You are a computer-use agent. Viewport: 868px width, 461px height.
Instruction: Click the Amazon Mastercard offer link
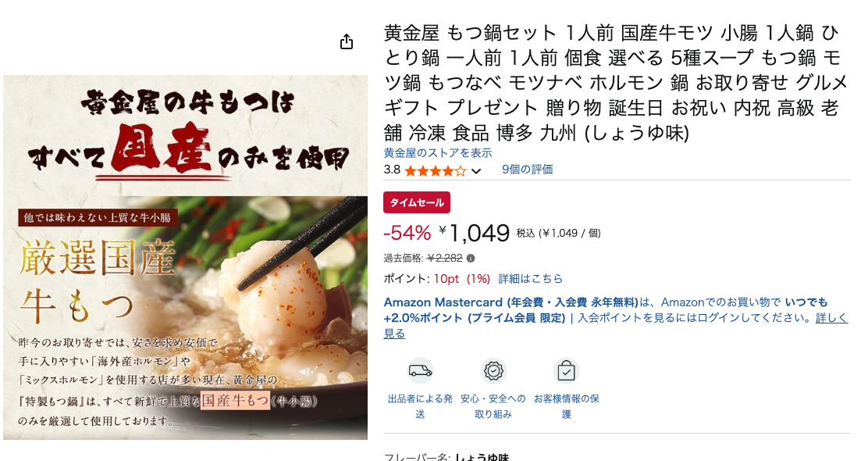(510, 302)
